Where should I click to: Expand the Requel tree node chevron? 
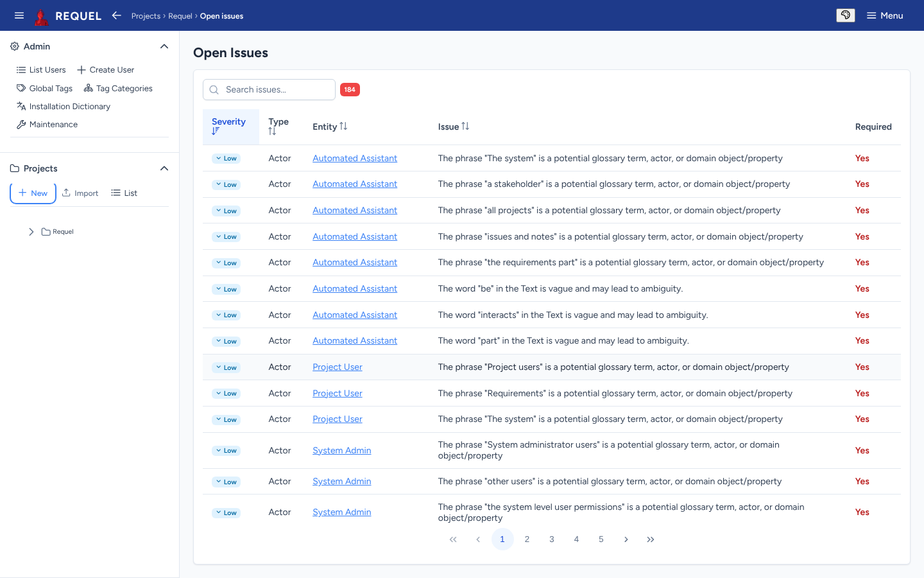click(31, 232)
